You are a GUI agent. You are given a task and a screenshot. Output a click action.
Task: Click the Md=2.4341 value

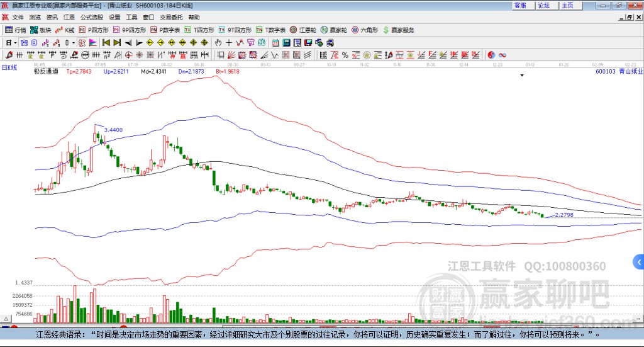(153, 72)
